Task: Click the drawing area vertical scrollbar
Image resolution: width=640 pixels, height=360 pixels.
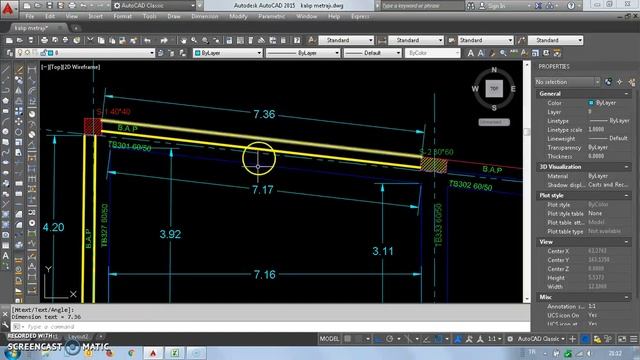Action: (527, 182)
